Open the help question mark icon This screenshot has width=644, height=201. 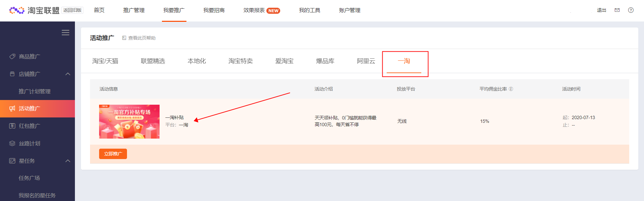click(631, 10)
